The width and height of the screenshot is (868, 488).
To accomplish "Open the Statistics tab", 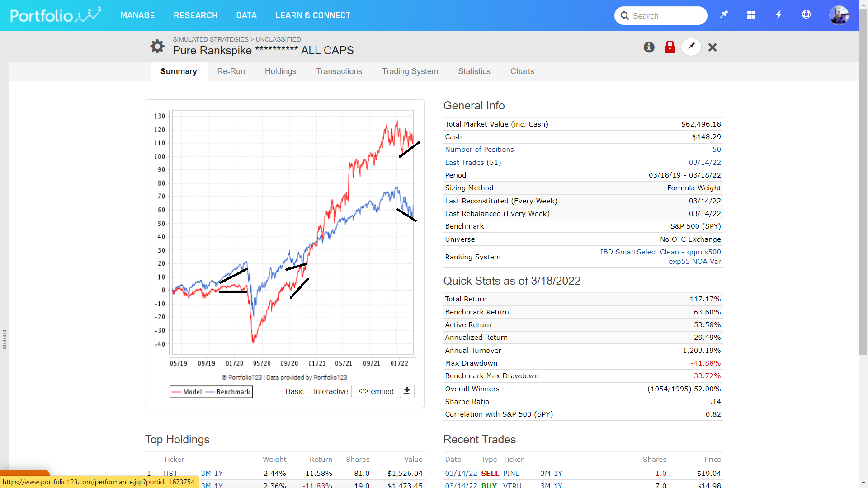I will (474, 71).
